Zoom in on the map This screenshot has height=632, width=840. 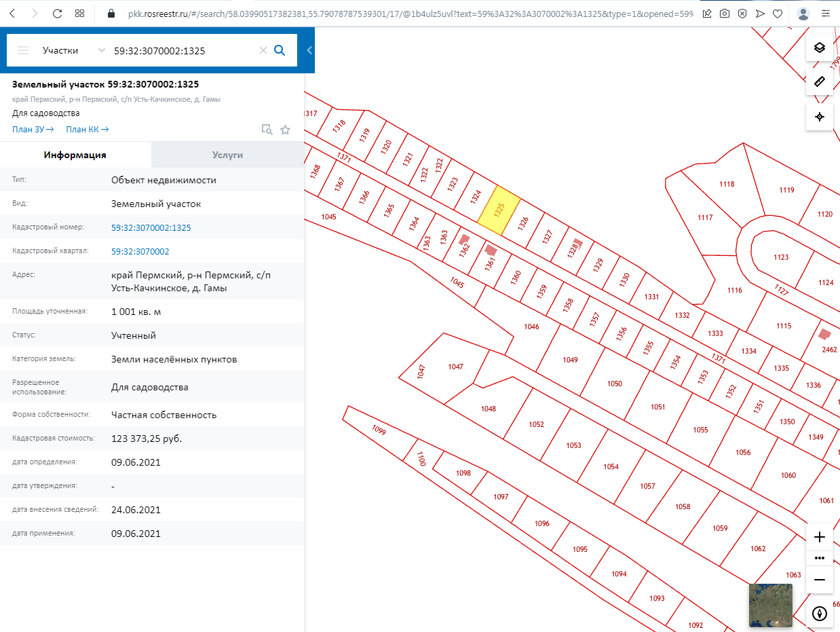coord(819,537)
